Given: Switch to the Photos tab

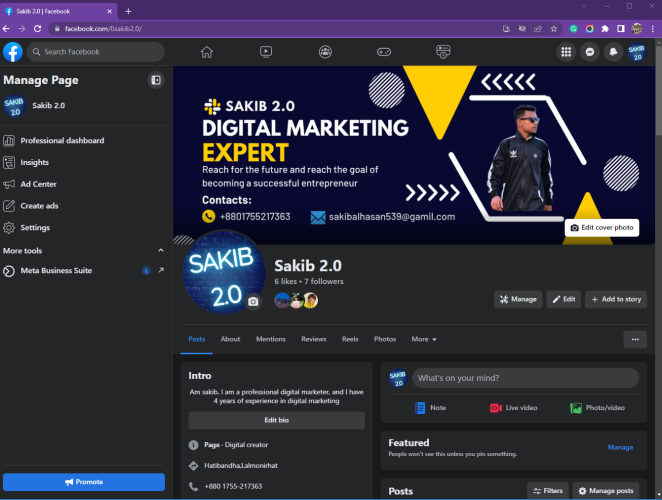Looking at the screenshot, I should (x=385, y=339).
